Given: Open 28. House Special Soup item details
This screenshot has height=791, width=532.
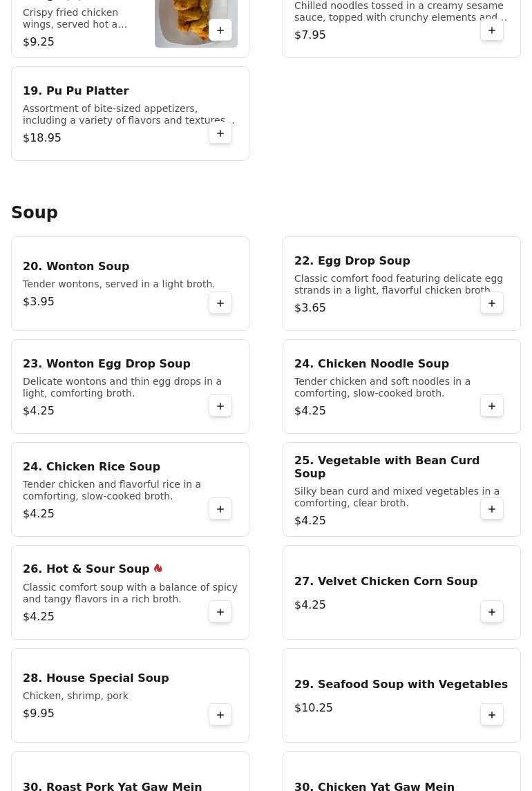Looking at the screenshot, I should (x=96, y=678).
